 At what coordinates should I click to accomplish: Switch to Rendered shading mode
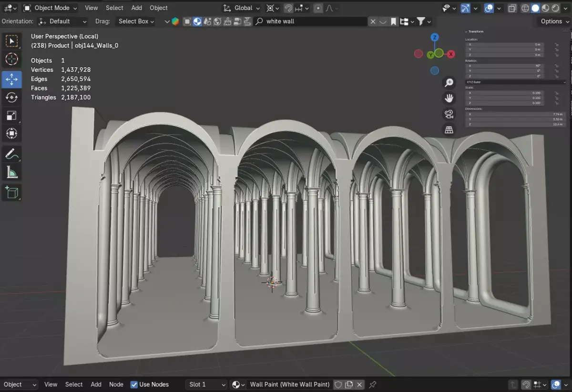tap(555, 8)
